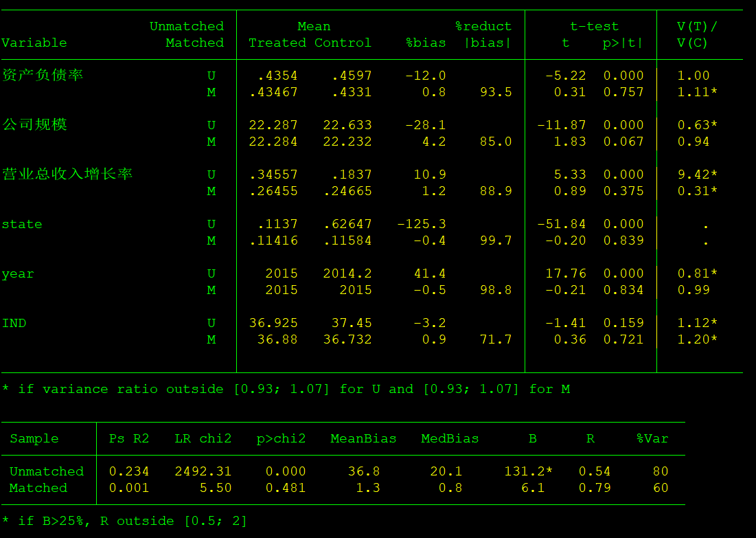Click the matched R value 0.79

point(595,489)
